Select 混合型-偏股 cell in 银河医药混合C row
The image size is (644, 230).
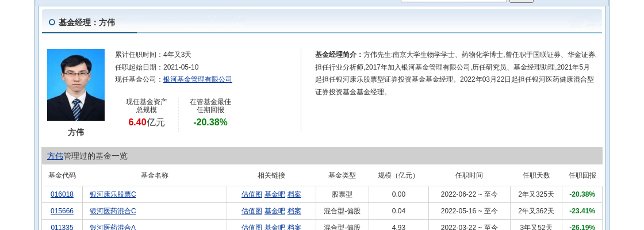point(342,211)
